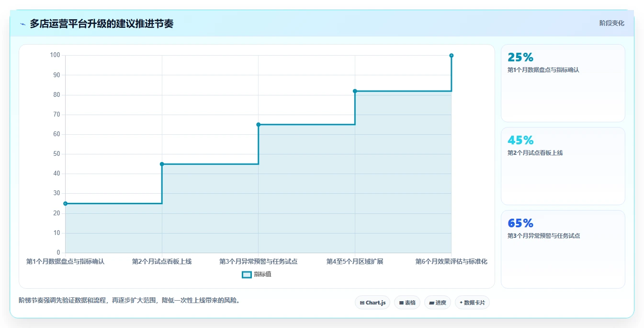Click axis label 第6个月效果评估与标准化
This screenshot has height=328, width=644.
452,261
